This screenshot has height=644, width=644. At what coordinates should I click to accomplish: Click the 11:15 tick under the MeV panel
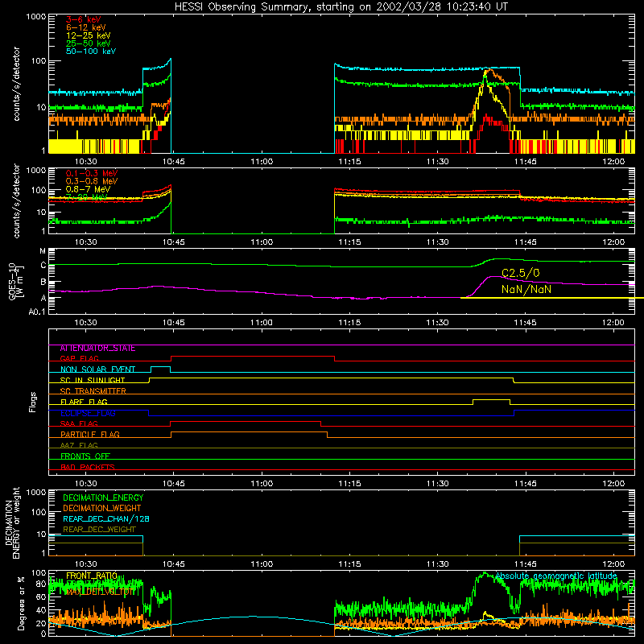point(349,242)
